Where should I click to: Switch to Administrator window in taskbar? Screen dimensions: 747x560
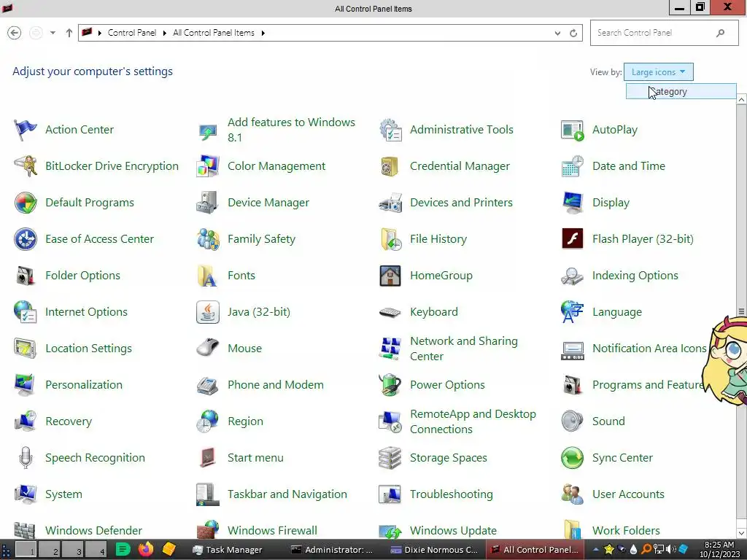click(x=332, y=550)
